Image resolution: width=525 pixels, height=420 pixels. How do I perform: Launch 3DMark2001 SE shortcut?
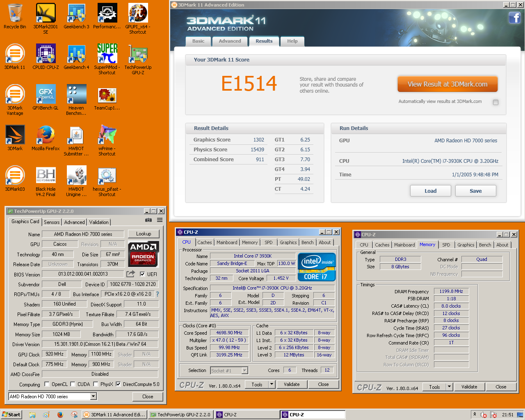(x=46, y=18)
